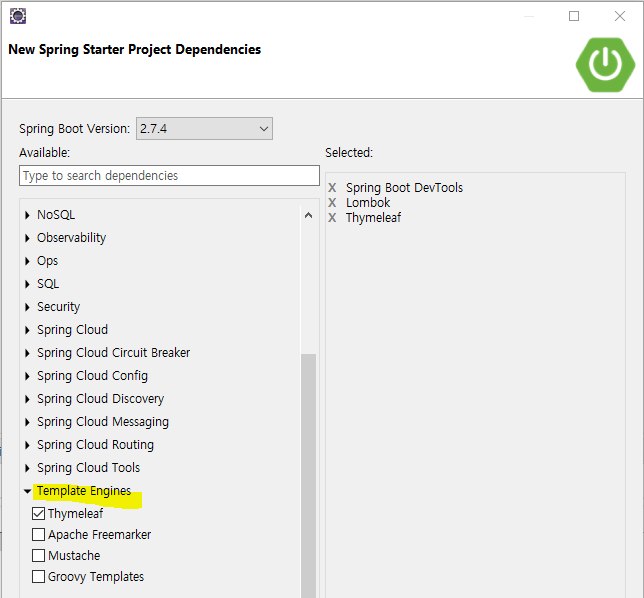Image resolution: width=644 pixels, height=598 pixels.
Task: Select the Spring Boot DevTools entry
Action: click(404, 188)
